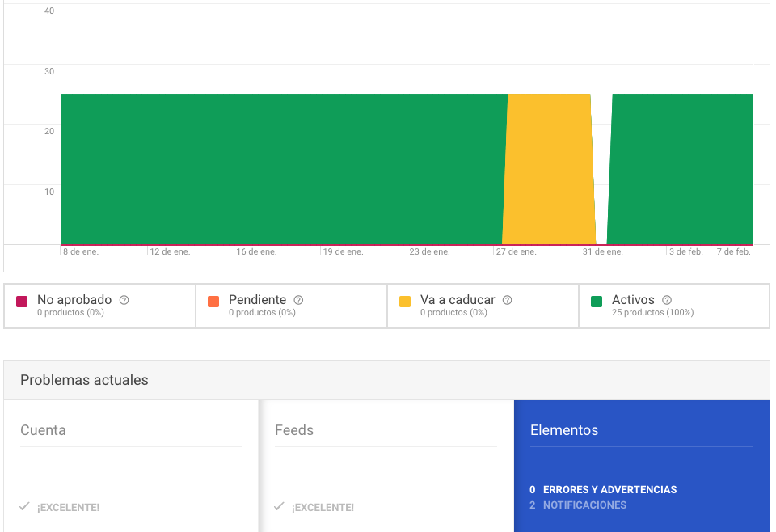Select the Activos legend card
This screenshot has width=776, height=532.
coord(674,306)
